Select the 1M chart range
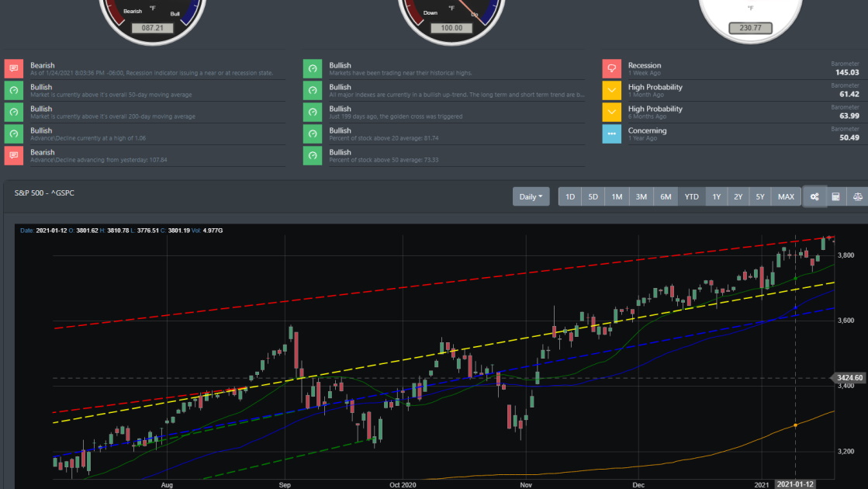 click(617, 196)
